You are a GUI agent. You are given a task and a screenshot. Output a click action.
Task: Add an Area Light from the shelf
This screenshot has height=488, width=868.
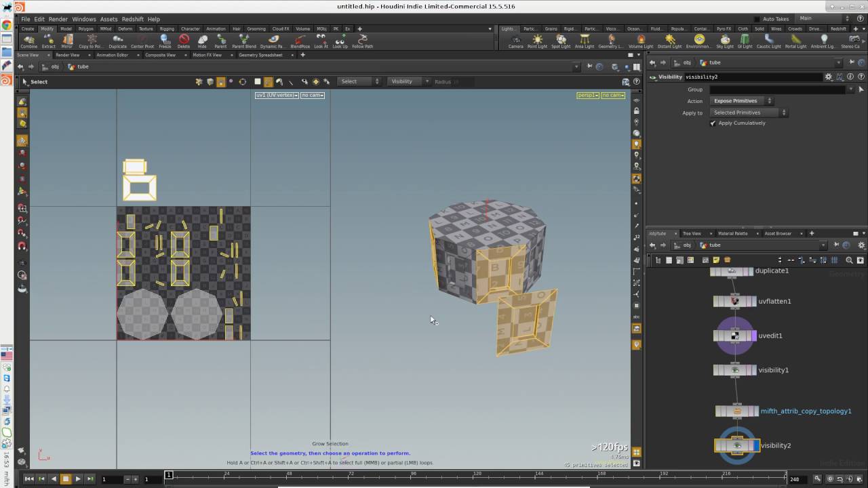[584, 41]
